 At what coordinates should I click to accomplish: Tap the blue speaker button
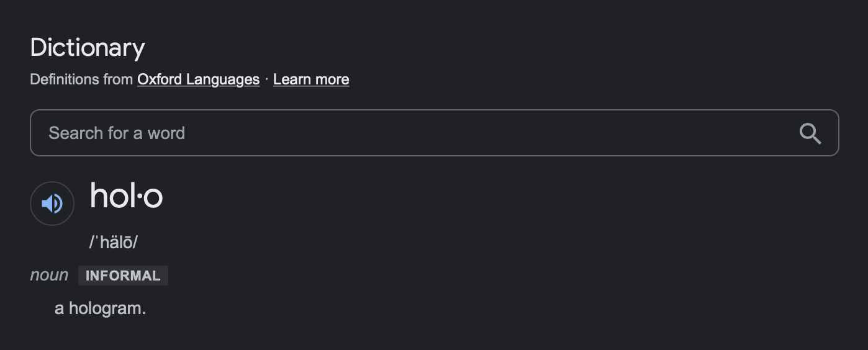(x=52, y=204)
